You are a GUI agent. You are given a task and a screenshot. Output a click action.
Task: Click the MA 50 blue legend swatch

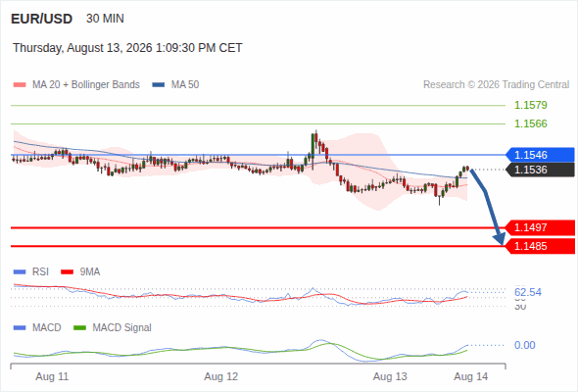pyautogui.click(x=159, y=85)
